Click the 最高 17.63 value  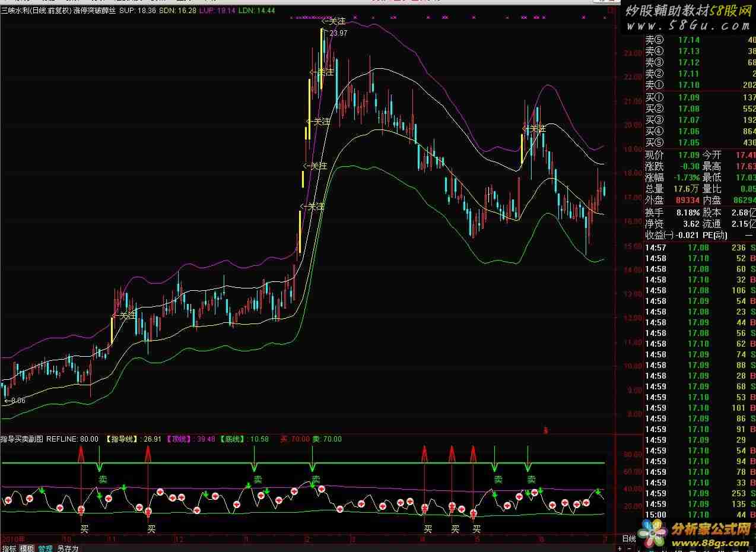tap(746, 166)
